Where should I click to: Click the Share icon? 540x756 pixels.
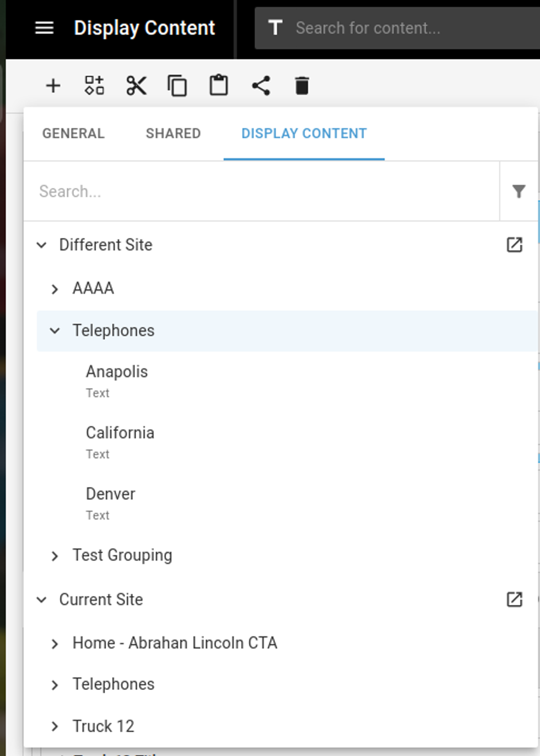tap(261, 86)
